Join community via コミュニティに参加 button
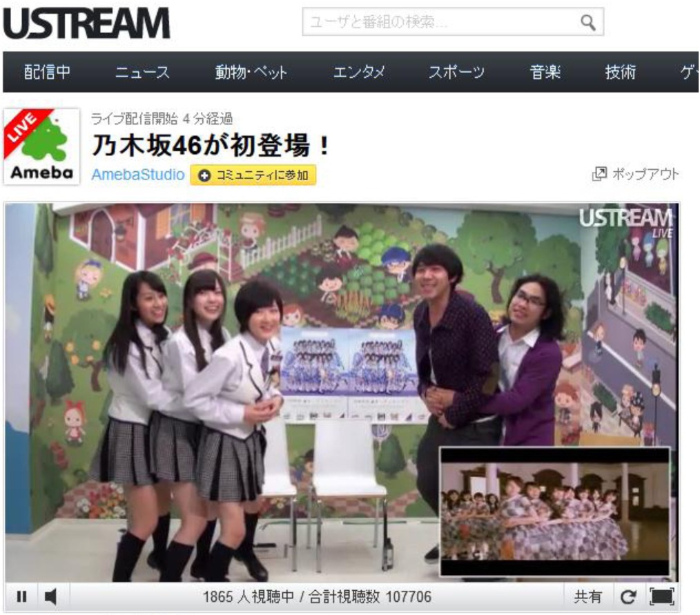This screenshot has width=700, height=615. pos(253,175)
